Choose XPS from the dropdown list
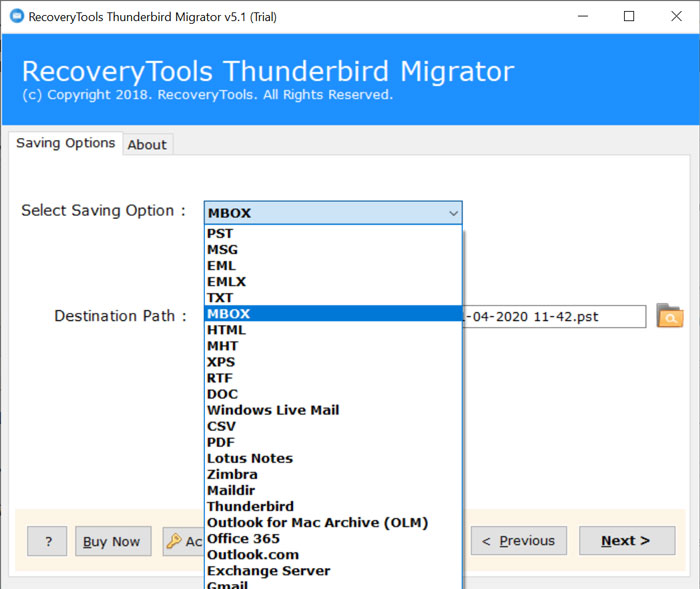Viewport: 700px width, 589px height. click(333, 362)
